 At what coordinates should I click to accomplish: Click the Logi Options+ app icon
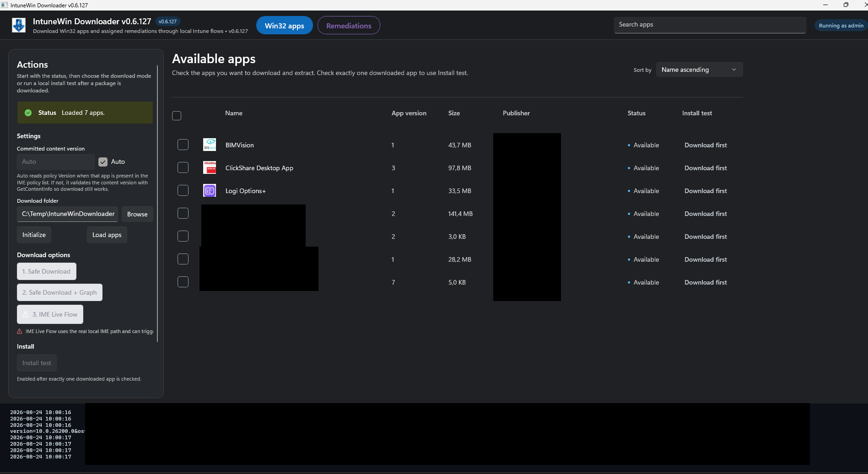210,190
